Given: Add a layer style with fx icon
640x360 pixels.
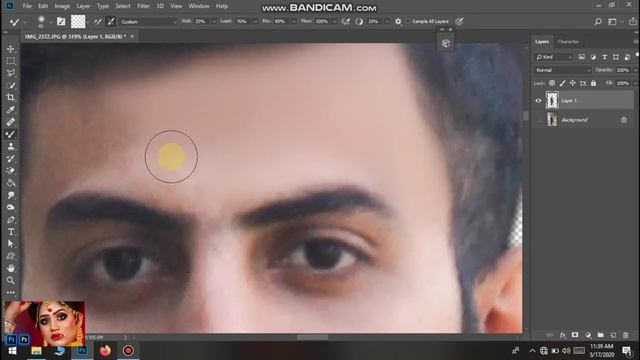Looking at the screenshot, I should (562, 335).
